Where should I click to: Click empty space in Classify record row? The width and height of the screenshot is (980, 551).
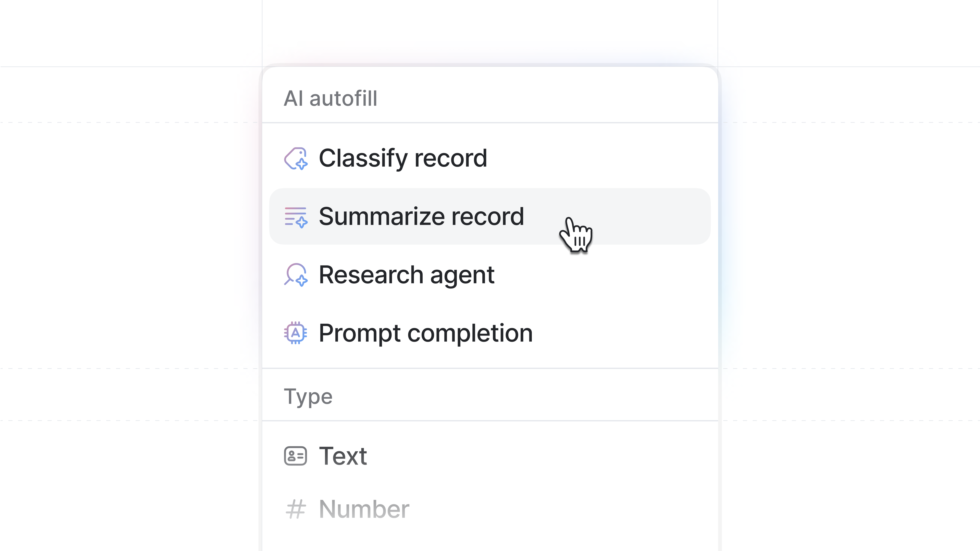(x=609, y=158)
